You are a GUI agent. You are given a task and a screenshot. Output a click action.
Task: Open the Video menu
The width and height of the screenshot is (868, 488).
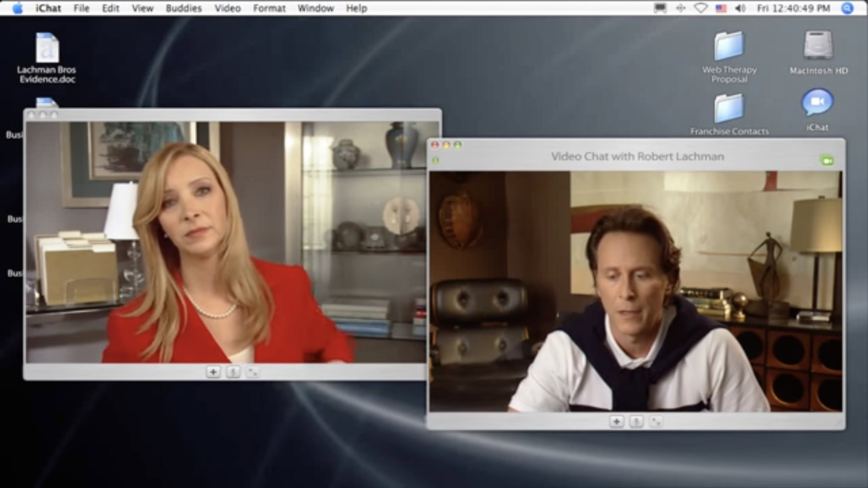[227, 8]
